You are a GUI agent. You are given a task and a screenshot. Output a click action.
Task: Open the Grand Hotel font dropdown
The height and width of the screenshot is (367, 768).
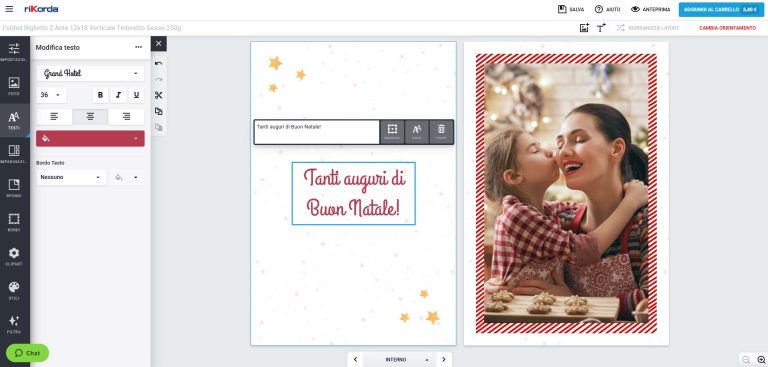click(90, 73)
